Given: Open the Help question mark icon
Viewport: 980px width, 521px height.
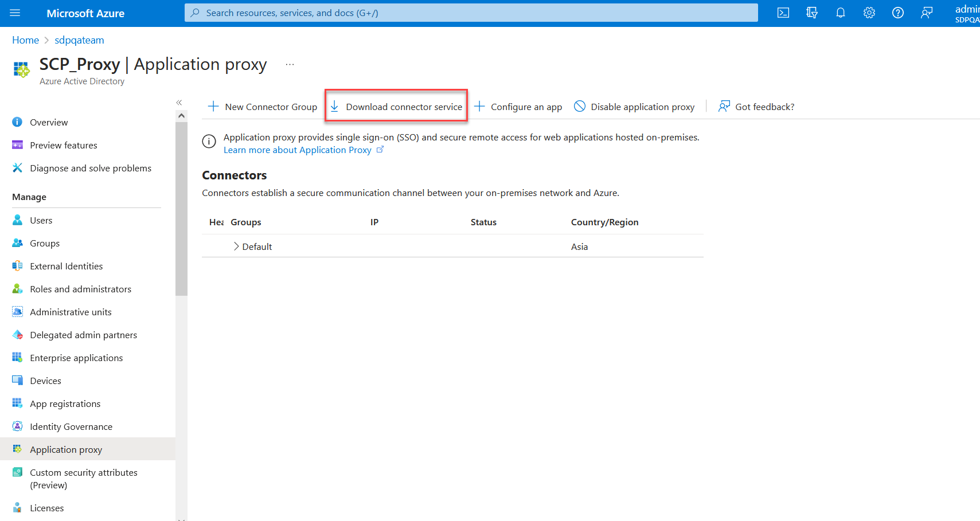Looking at the screenshot, I should [898, 13].
